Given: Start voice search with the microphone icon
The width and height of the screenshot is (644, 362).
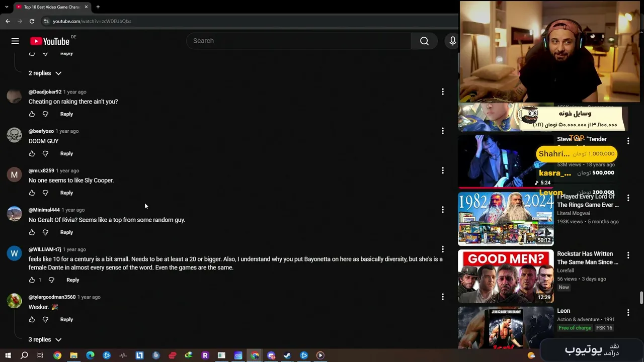Looking at the screenshot, I should pyautogui.click(x=452, y=41).
